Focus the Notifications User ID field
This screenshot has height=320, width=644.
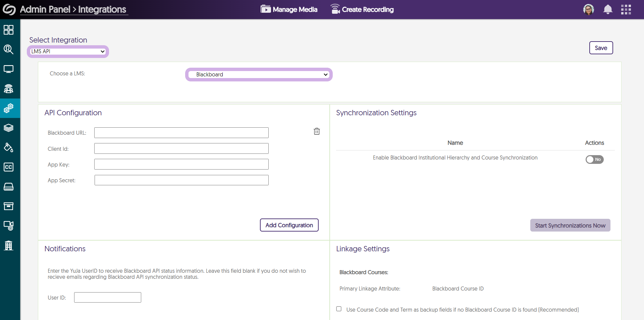[x=108, y=297]
